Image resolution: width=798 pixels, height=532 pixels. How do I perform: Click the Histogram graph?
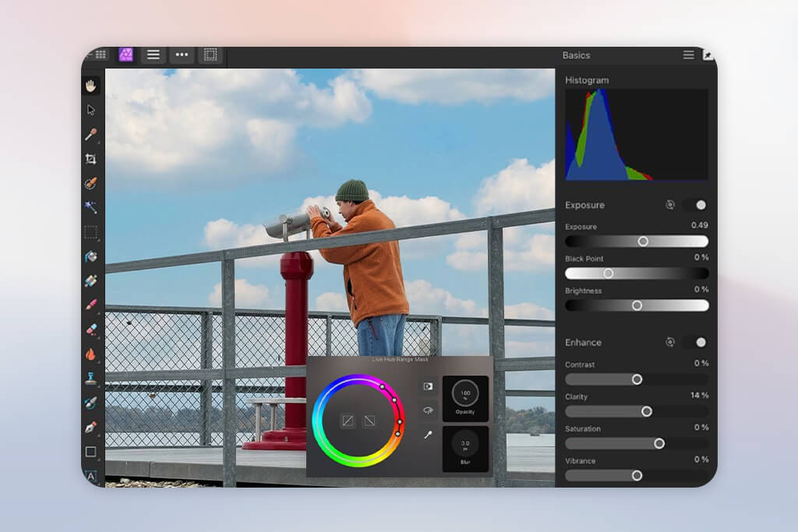tap(636, 135)
